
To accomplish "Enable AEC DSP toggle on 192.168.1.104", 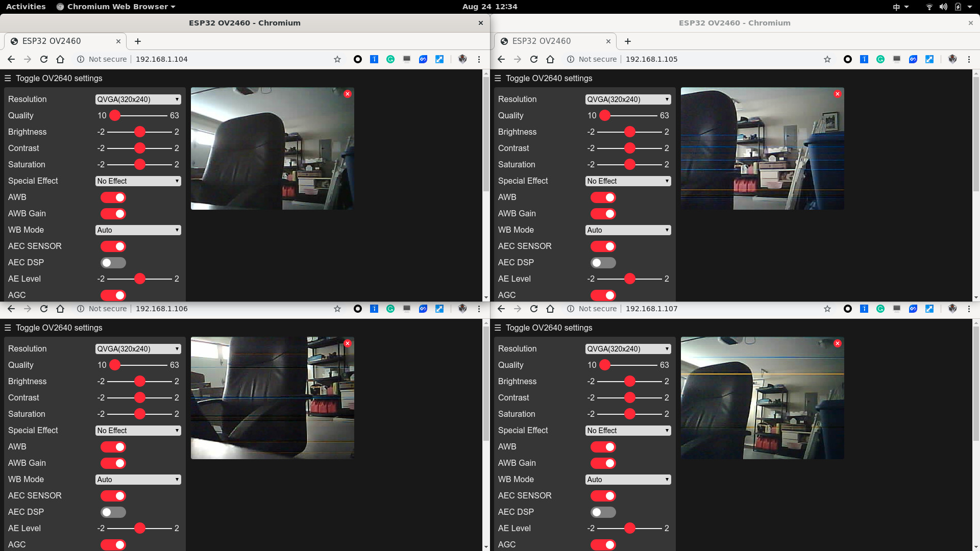I will coord(113,263).
